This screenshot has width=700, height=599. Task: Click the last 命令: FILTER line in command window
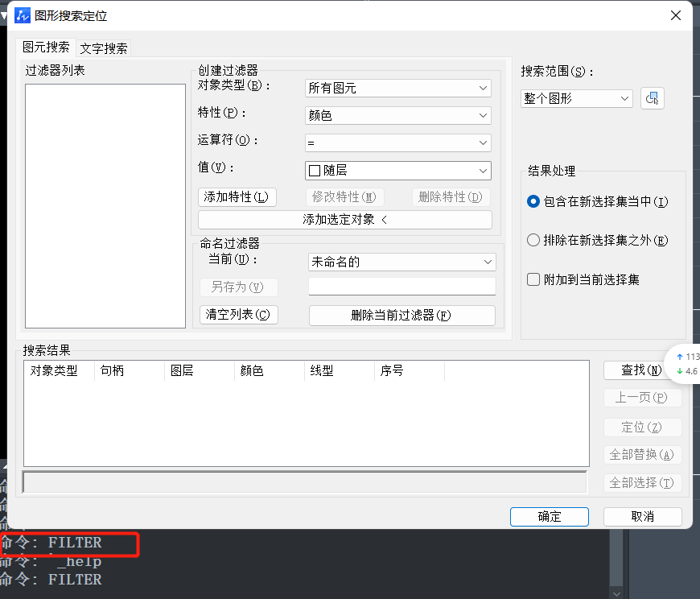51,580
